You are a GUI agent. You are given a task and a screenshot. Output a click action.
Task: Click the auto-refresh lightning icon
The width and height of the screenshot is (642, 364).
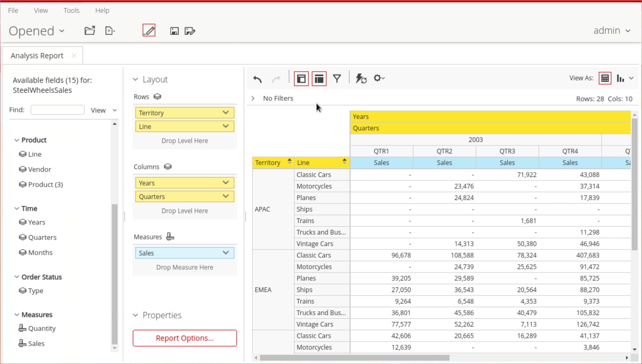[x=361, y=79]
